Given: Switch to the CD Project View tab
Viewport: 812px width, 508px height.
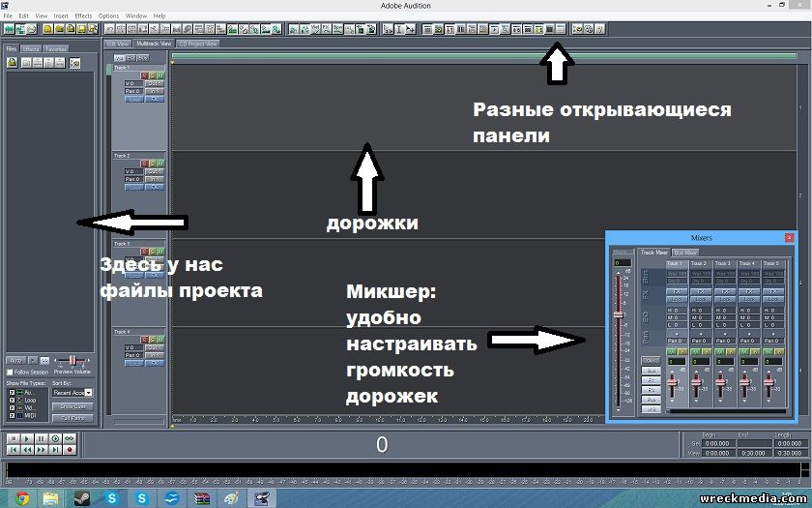Looking at the screenshot, I should [x=198, y=45].
